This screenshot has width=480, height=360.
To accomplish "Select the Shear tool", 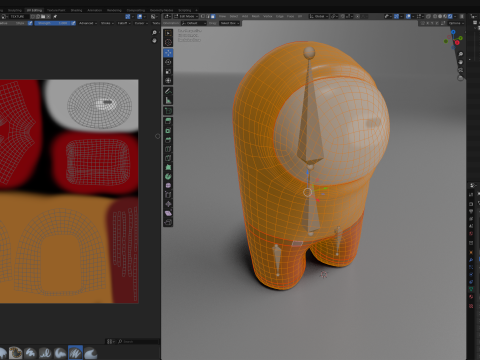I will [x=168, y=213].
